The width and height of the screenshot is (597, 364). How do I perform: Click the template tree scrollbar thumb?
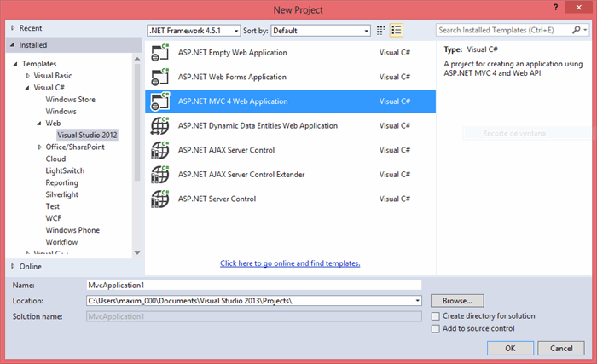(137, 122)
